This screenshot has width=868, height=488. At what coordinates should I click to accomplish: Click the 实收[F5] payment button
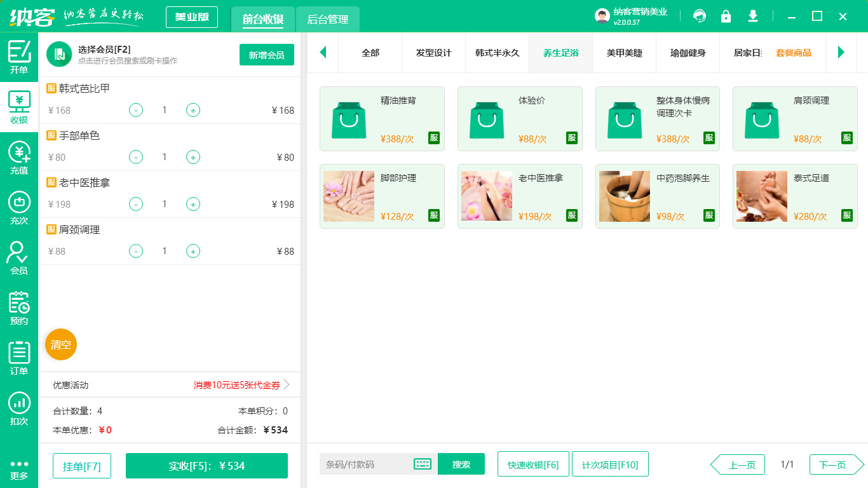tap(207, 466)
